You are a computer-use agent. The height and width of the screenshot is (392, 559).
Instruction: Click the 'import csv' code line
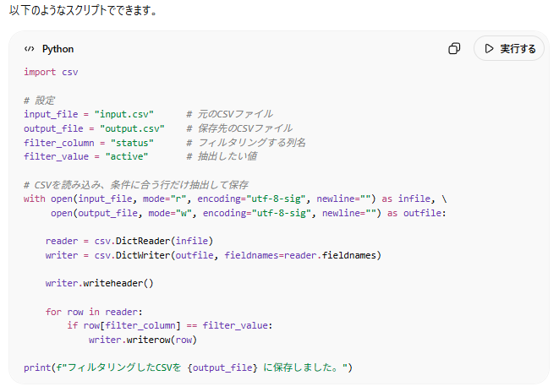click(51, 72)
